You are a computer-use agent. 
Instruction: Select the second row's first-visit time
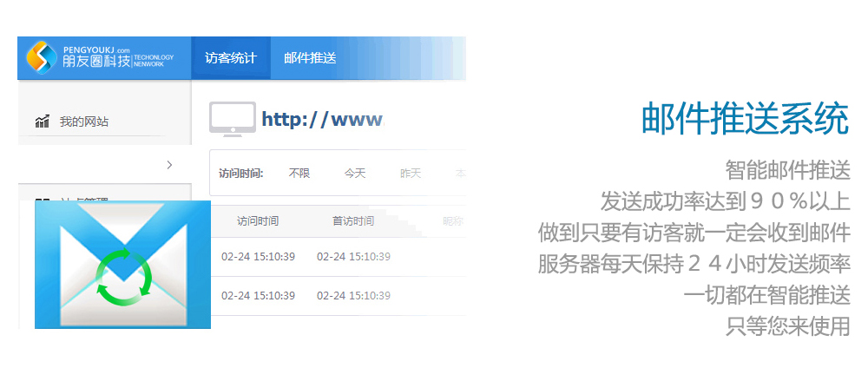353,295
